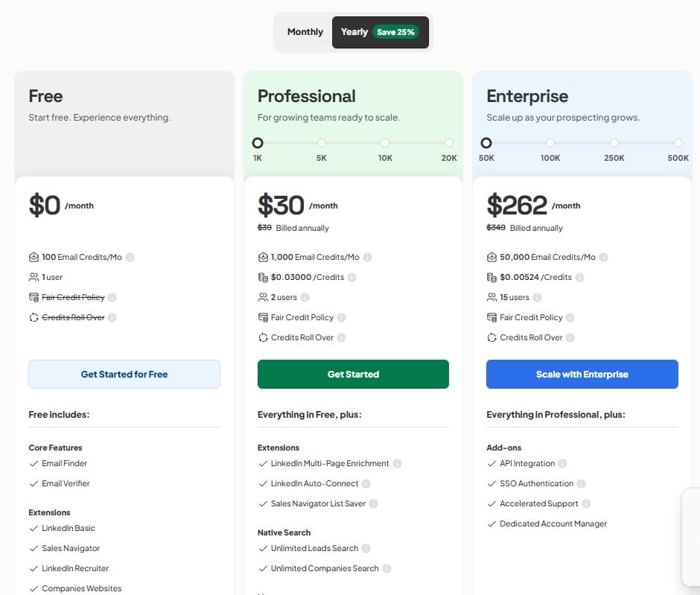
Task: Select the checkmark beside "Email Finder"
Action: [x=36, y=463]
